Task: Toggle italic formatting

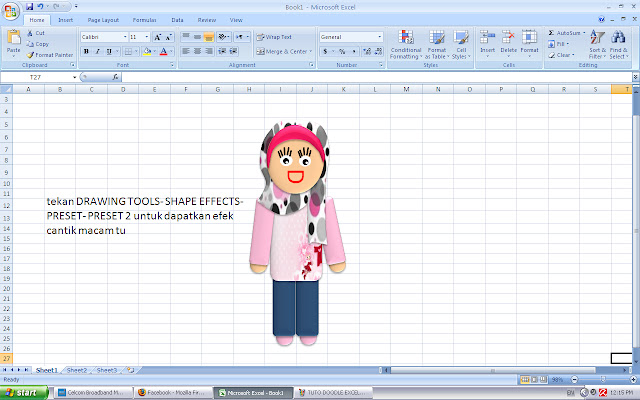Action: [98, 51]
